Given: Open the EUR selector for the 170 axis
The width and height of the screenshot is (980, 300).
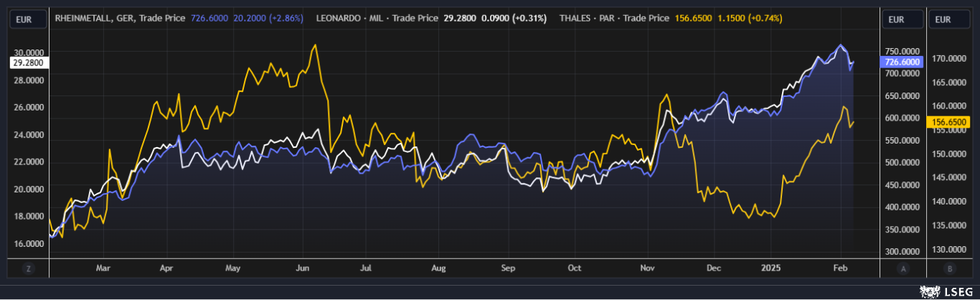Looking at the screenshot, I should pyautogui.click(x=950, y=20).
